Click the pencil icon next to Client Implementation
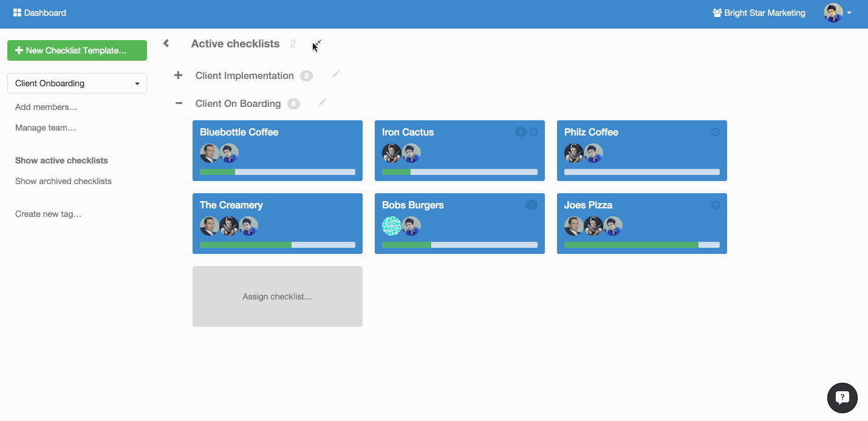Image resolution: width=868 pixels, height=421 pixels. (335, 74)
